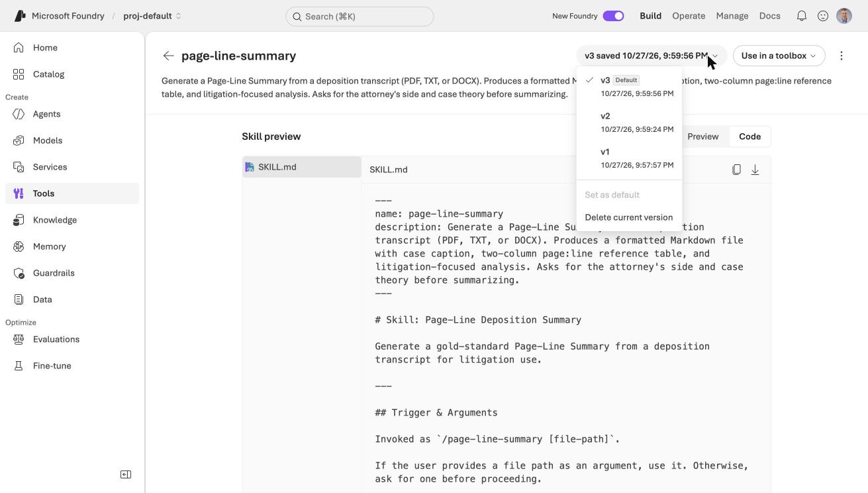The height and width of the screenshot is (493, 868).
Task: Click the Catalog grid icon
Action: coord(19,74)
